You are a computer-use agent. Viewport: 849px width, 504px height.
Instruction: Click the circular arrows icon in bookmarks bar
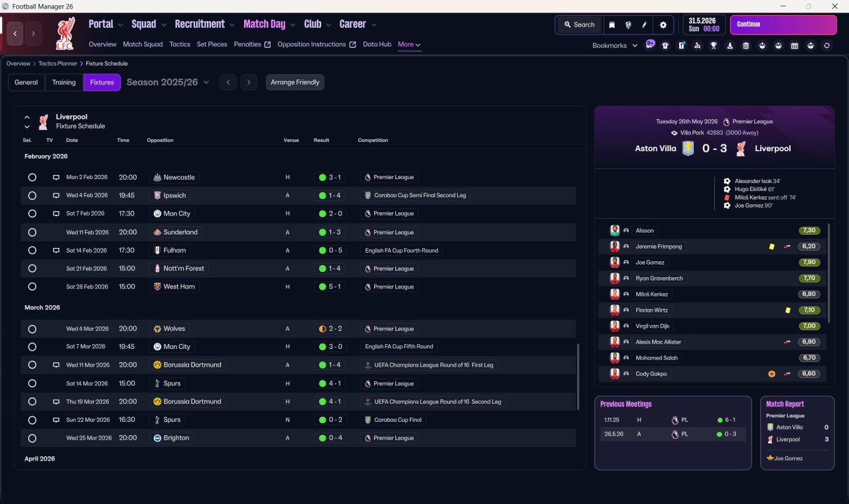tap(826, 46)
